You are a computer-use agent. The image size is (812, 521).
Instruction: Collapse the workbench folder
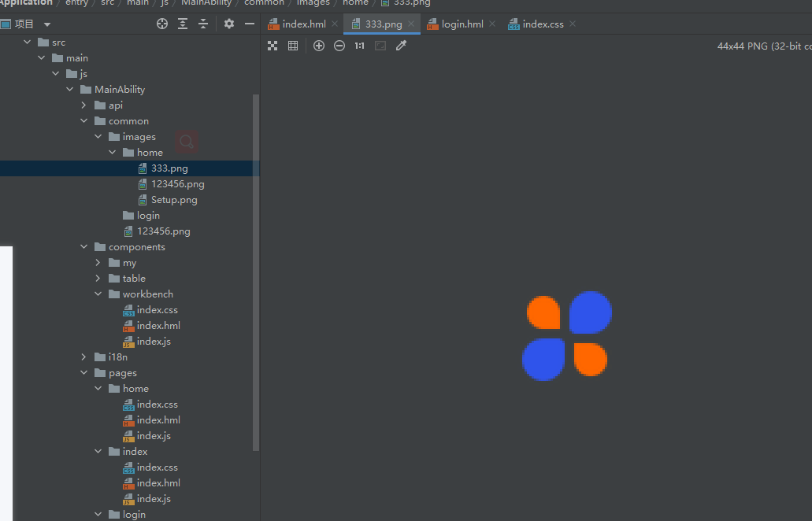click(98, 294)
